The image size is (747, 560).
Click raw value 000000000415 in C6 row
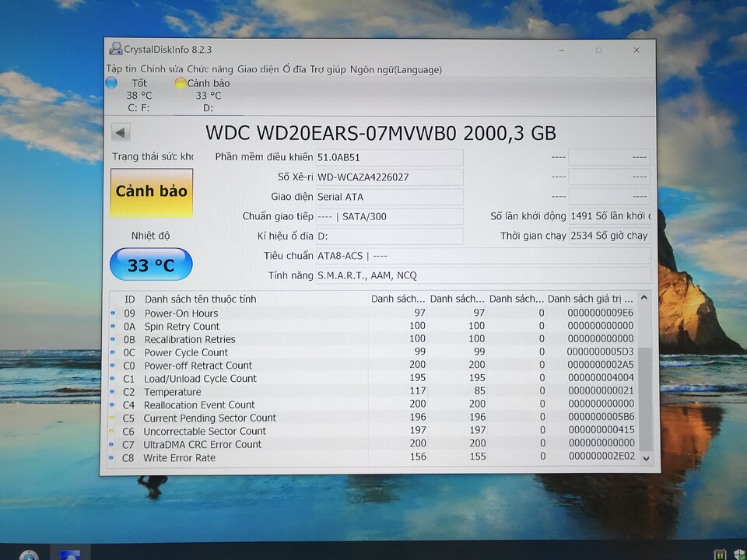pos(601,430)
